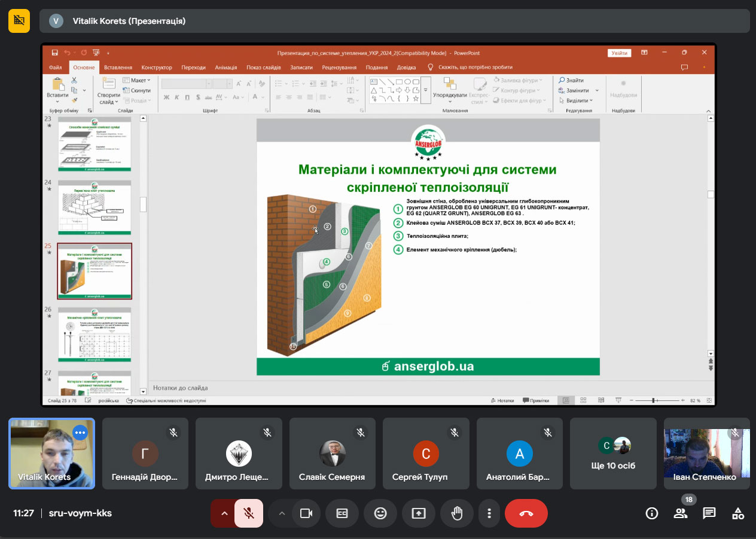Click Скажіть, що потрібно зробити search box

(471, 68)
